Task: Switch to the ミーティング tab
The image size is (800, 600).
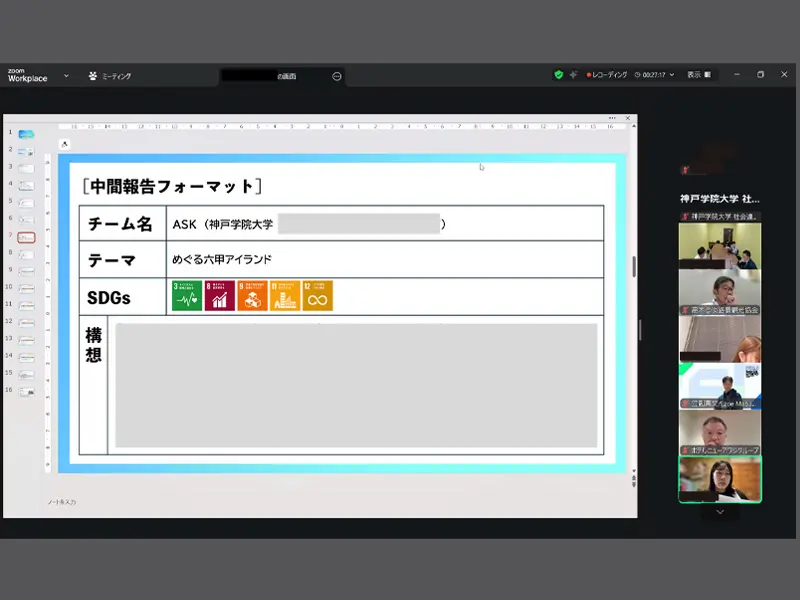Action: coord(109,73)
